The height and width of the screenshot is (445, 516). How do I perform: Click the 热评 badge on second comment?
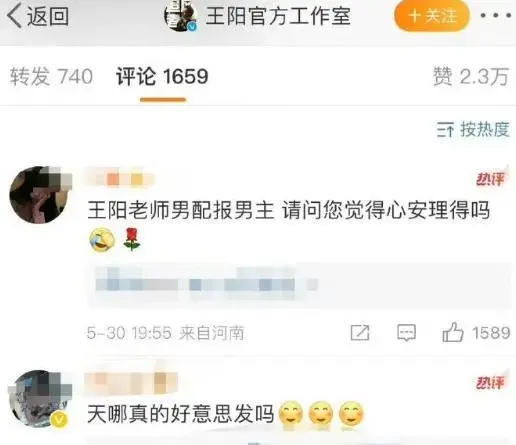491,381
